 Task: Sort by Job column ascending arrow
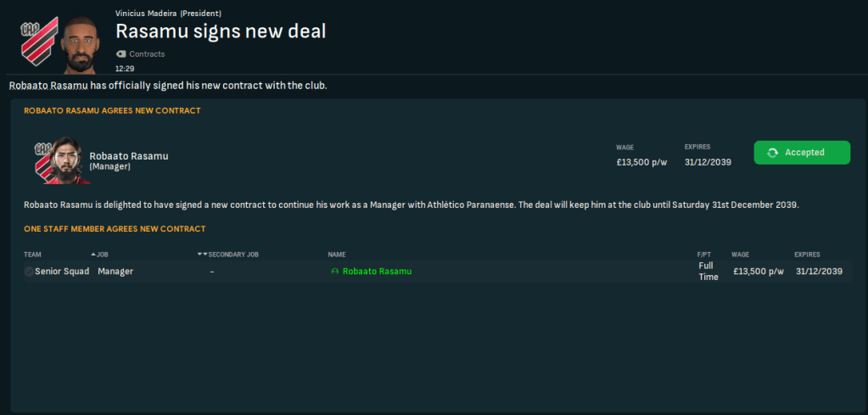[93, 255]
